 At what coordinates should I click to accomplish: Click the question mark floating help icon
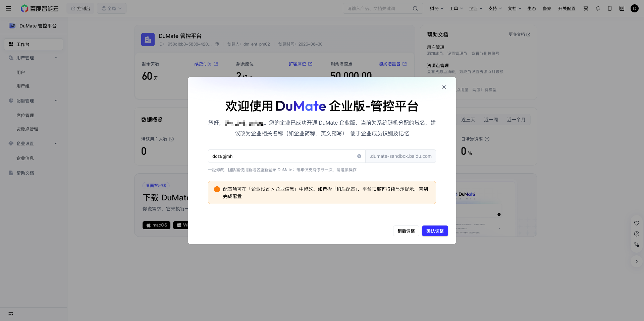637,234
